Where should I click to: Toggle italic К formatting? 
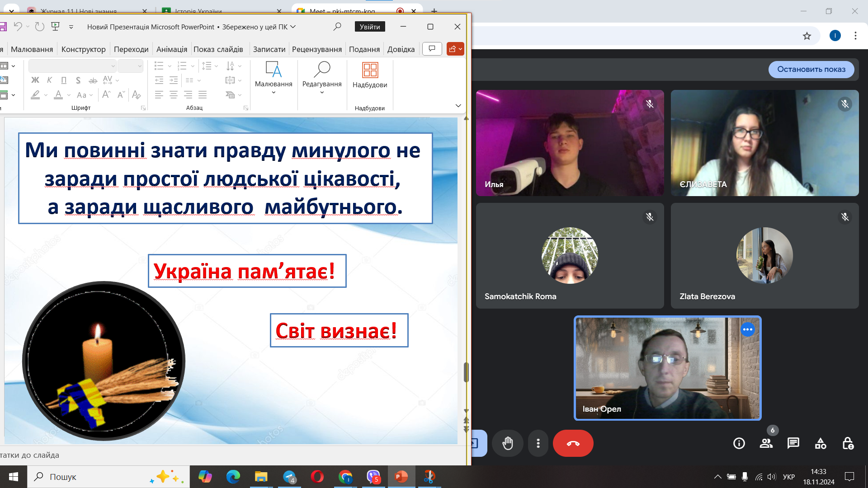coord(50,80)
